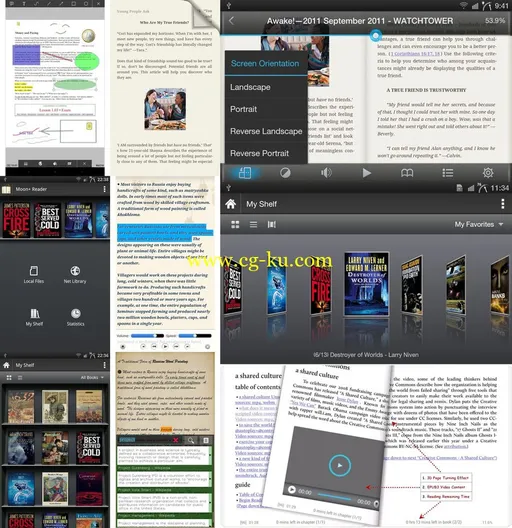512x528 pixels.
Task: Click the "attribution" link in the article text
Action: click(455, 447)
